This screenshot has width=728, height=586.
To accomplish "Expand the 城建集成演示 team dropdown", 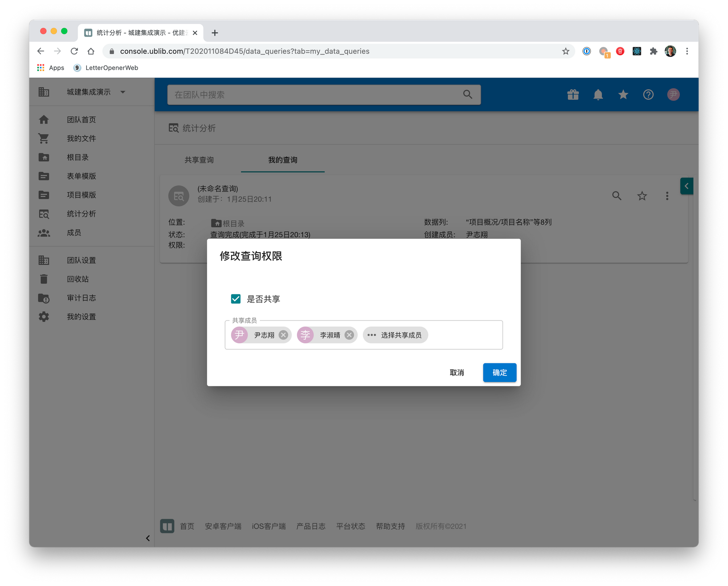I will coord(123,92).
